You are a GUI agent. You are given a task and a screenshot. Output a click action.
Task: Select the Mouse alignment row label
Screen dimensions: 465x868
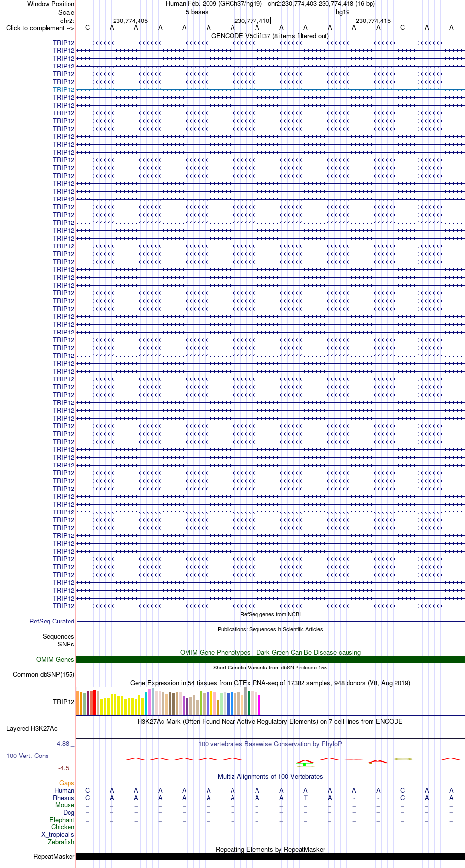(x=65, y=805)
